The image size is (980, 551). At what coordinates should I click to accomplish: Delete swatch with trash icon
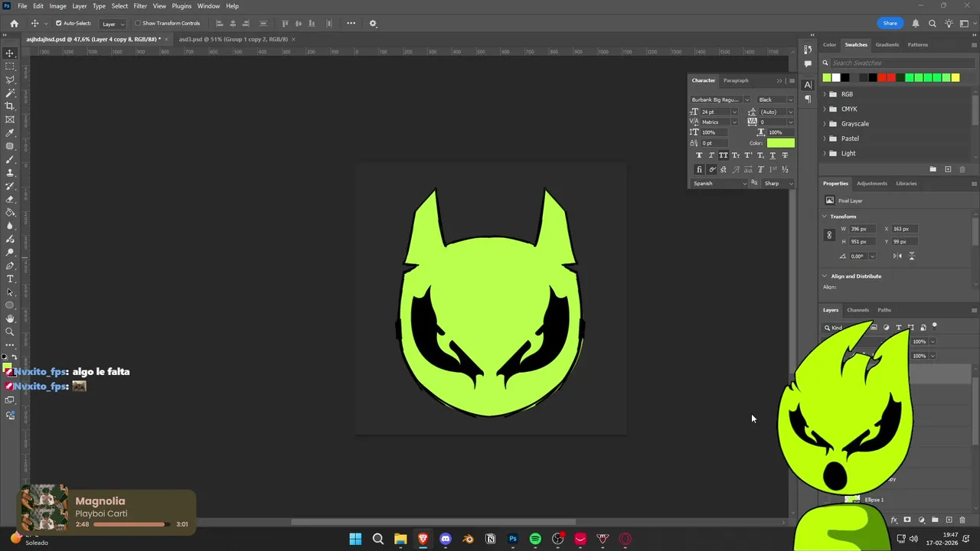[962, 169]
